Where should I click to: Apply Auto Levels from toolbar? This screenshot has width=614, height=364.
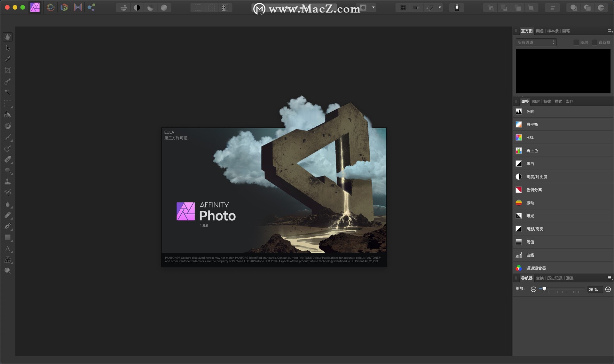click(123, 8)
